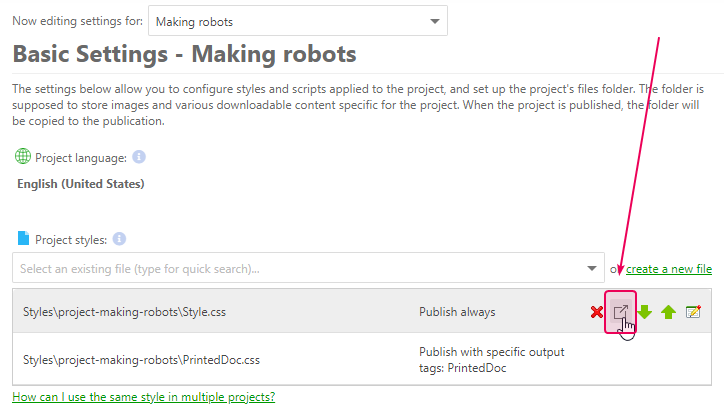Follow the 'create a new file' link
The height and width of the screenshot is (408, 724).
[669, 269]
